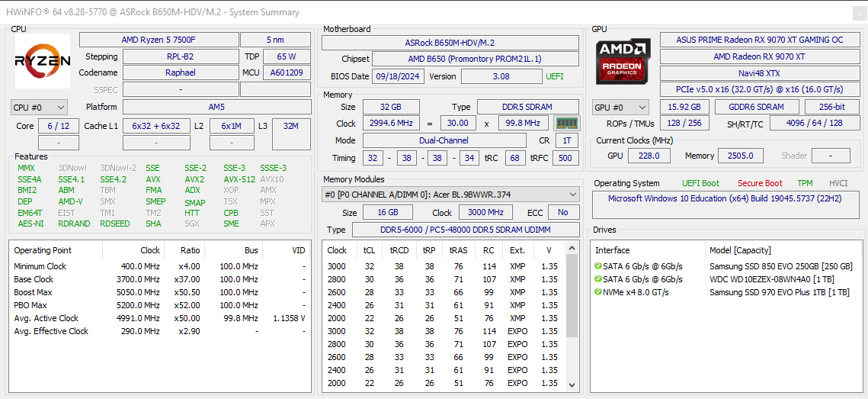868x399 pixels.
Task: Click the 6 / 12 core count field
Action: click(59, 126)
